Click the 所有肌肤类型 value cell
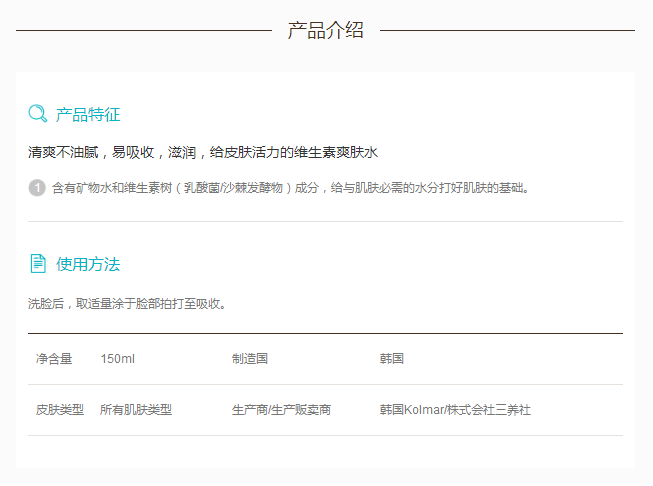This screenshot has height=486, width=653. pos(136,410)
